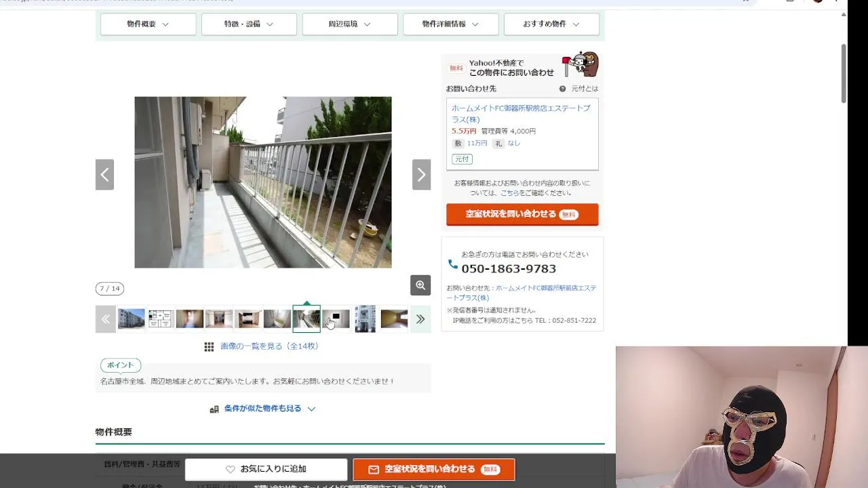
Task: Click the question mark icon near 元付とは
Action: tap(563, 89)
